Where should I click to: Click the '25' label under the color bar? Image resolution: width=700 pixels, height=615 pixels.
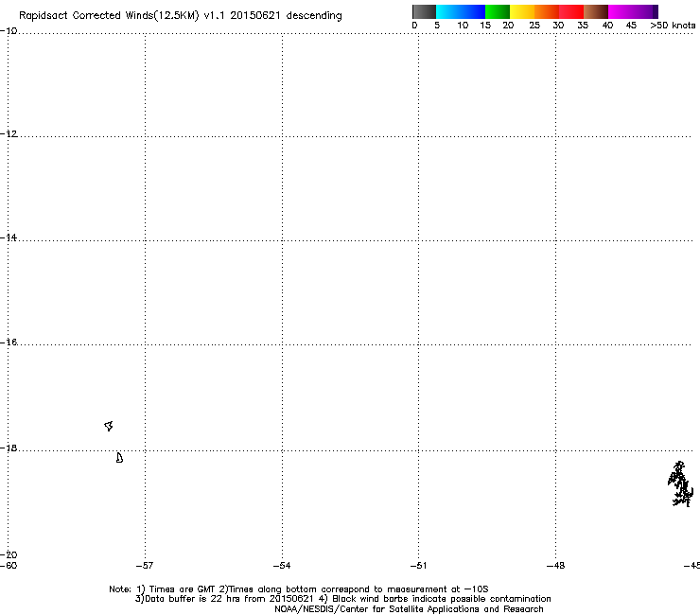[534, 26]
